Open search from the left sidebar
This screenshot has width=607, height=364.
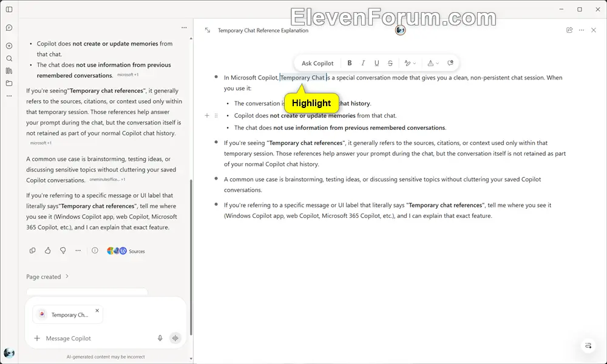pos(9,58)
